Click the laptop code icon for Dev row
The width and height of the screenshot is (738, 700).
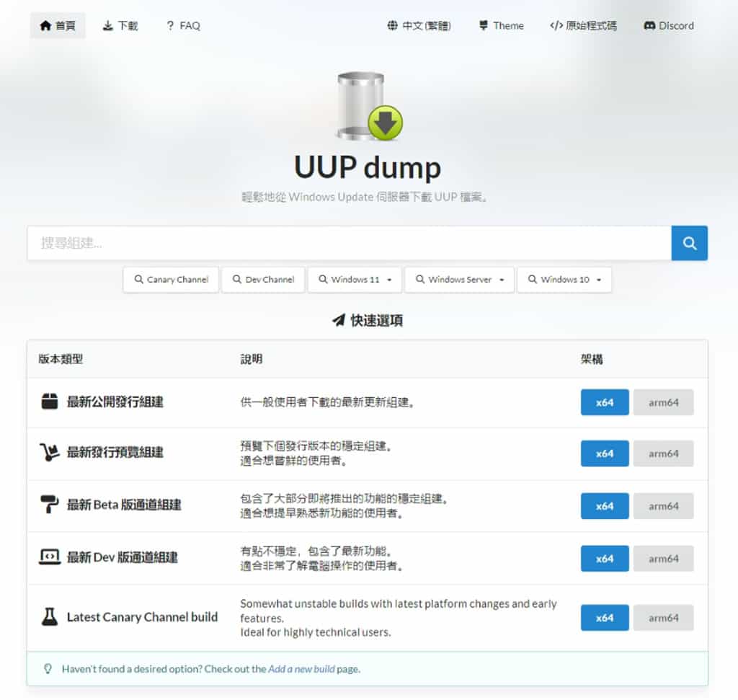point(50,557)
